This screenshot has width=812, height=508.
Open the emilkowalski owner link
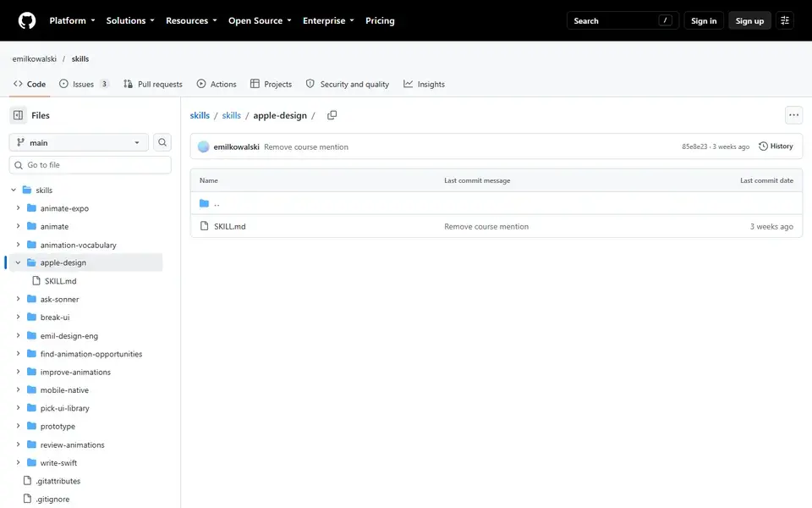coord(34,58)
